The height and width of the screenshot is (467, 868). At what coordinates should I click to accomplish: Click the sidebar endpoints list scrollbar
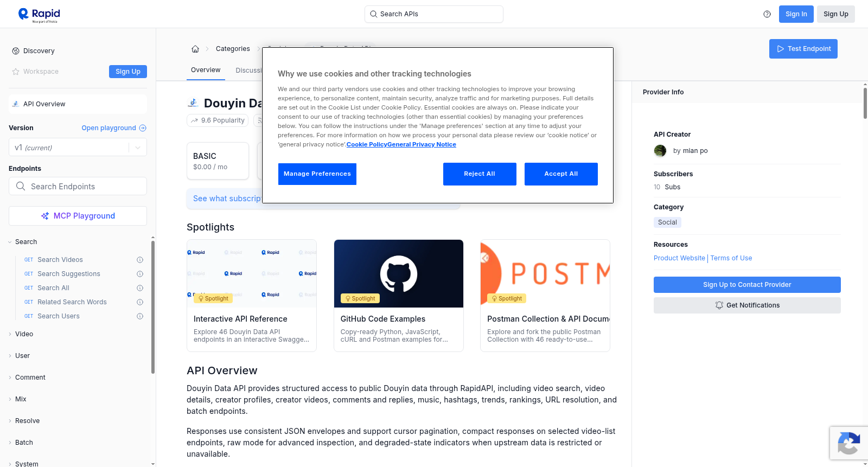[153, 307]
